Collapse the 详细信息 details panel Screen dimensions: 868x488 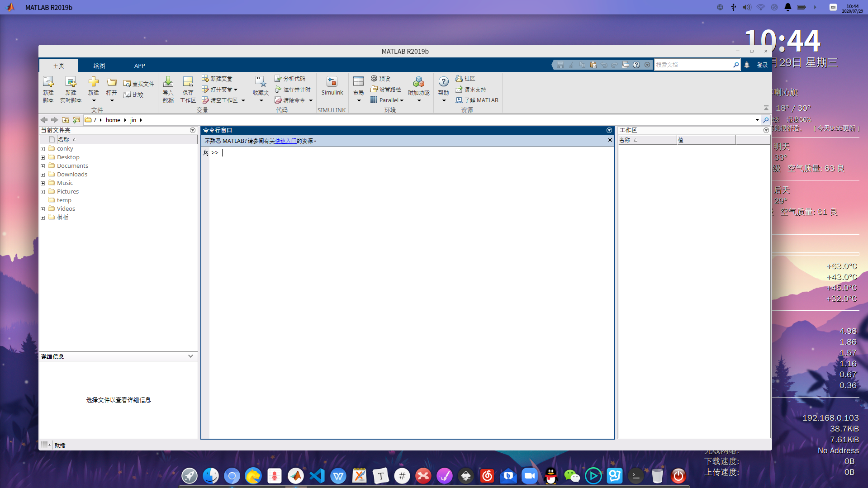click(191, 356)
